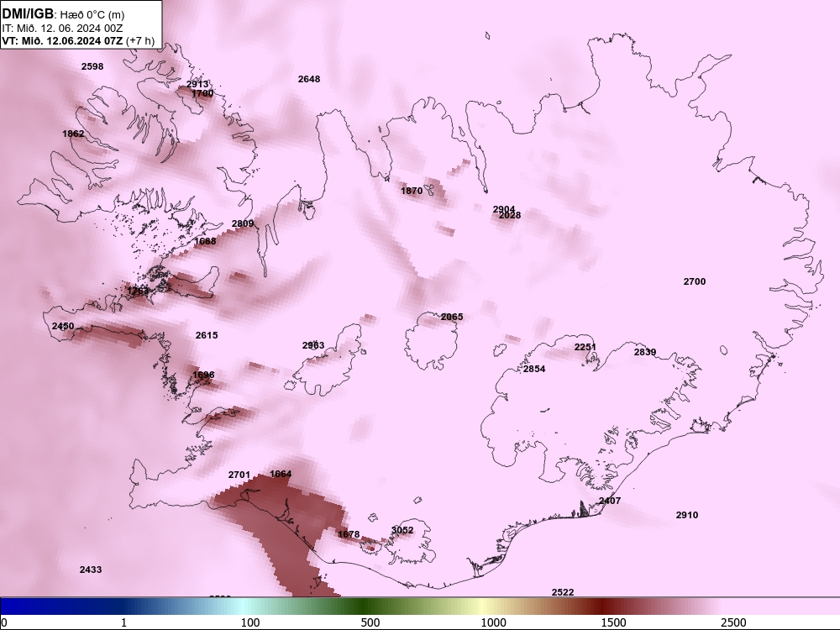Click the 'VT: Mið. 12.06.2024 07Z' valid time line
This screenshot has height=630, width=840.
[x=62, y=40]
